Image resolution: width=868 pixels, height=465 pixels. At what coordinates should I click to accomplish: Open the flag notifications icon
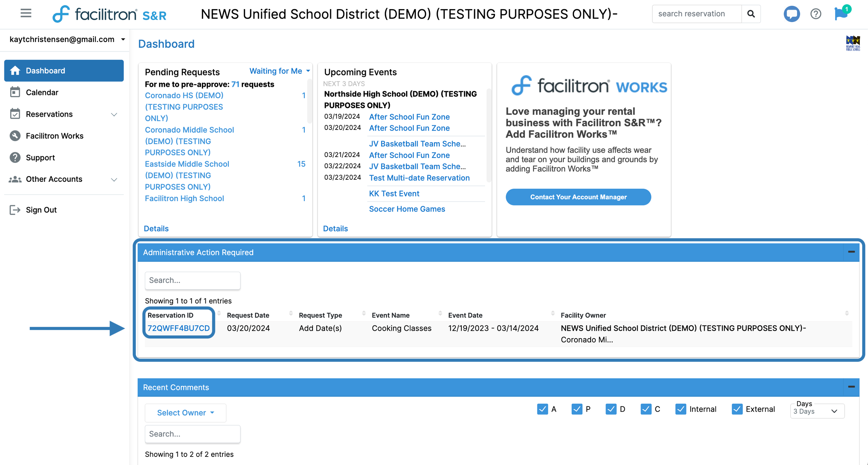pos(841,14)
